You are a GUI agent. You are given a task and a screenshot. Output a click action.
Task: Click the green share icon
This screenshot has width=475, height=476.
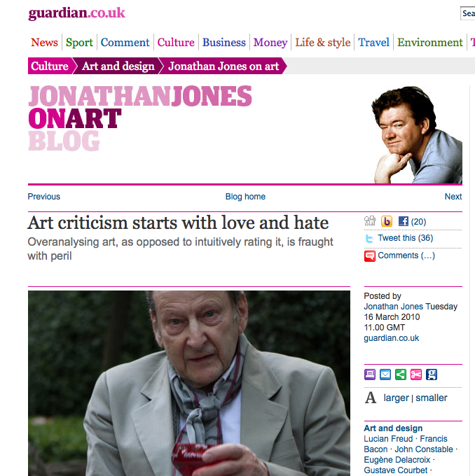coord(401,374)
